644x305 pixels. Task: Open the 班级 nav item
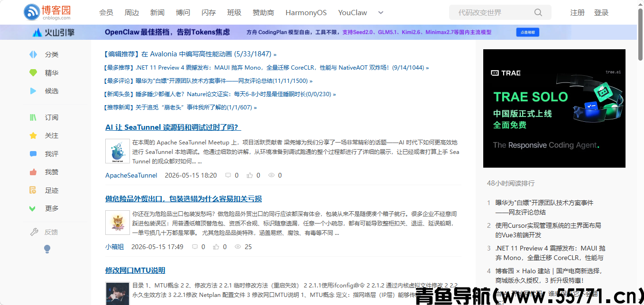tap(234, 13)
